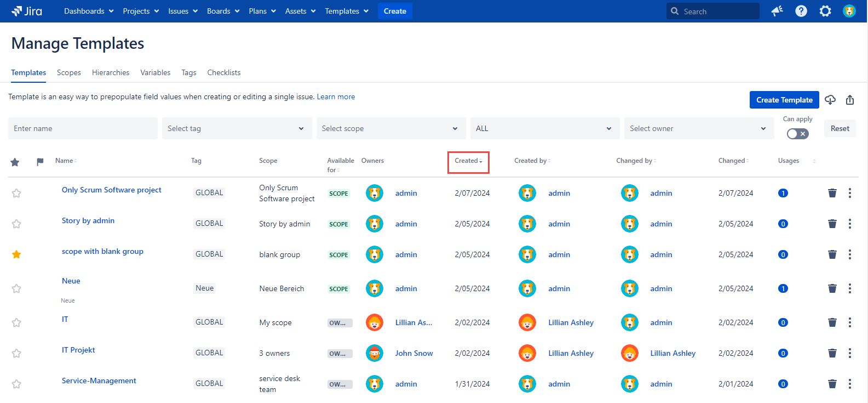This screenshot has width=868, height=403.
Task: Open the help question mark icon
Action: pos(801,11)
